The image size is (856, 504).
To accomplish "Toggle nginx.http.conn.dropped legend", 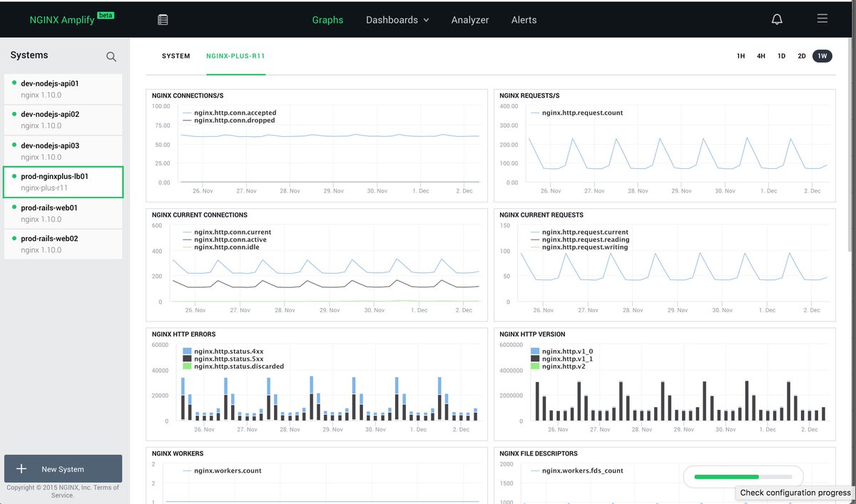I will pyautogui.click(x=228, y=120).
